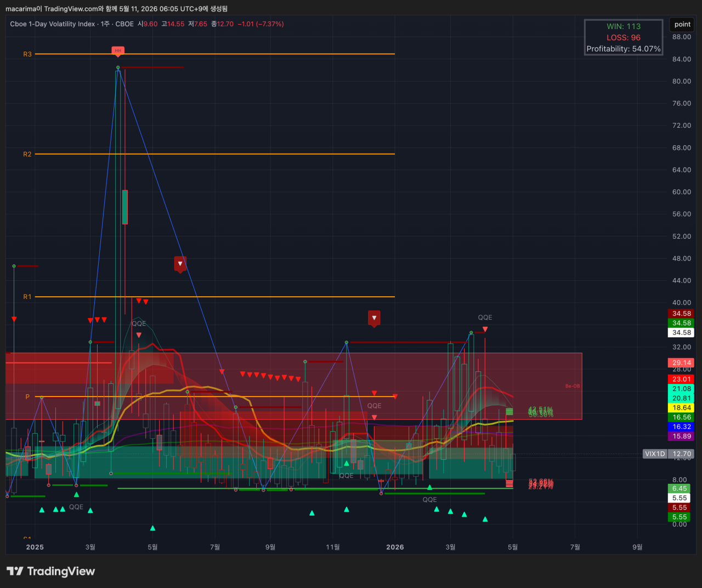
Task: Click the 88.00 price axis tick
Action: point(682,37)
